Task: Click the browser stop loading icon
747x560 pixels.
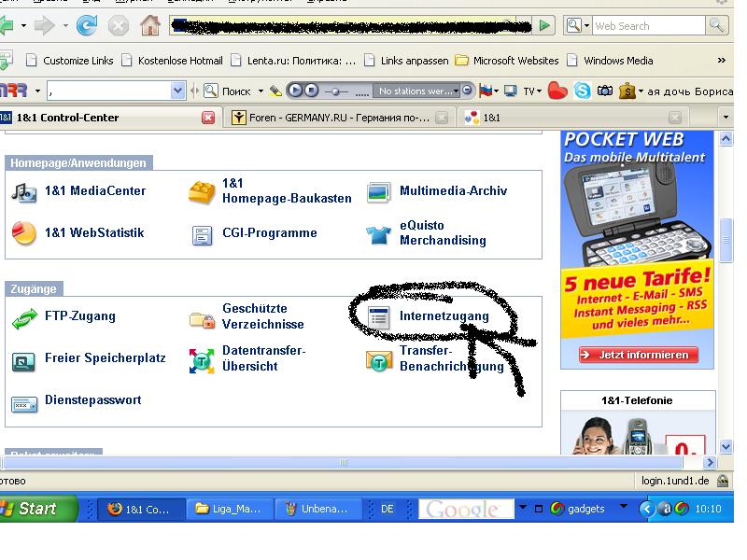Action: pos(119,26)
